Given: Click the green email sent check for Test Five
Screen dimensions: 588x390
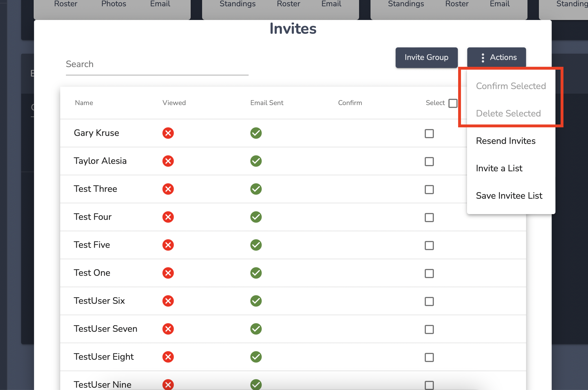Looking at the screenshot, I should point(256,245).
